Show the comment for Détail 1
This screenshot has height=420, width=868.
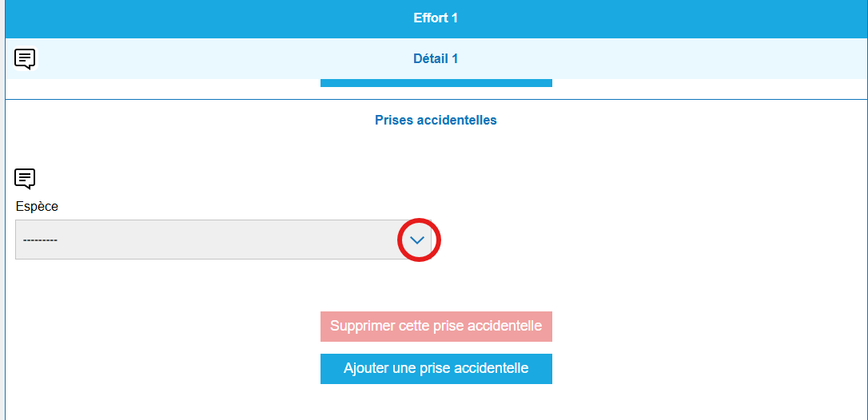pos(25,58)
